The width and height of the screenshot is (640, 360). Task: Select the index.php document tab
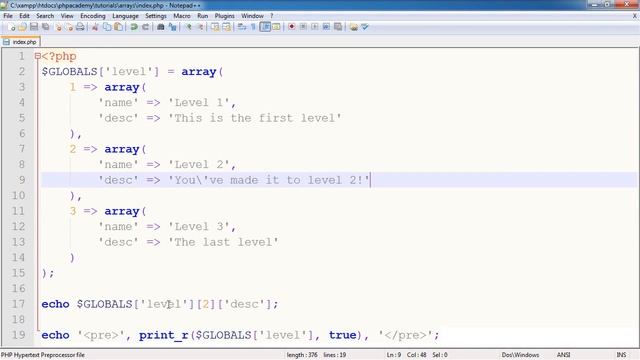pyautogui.click(x=20, y=42)
